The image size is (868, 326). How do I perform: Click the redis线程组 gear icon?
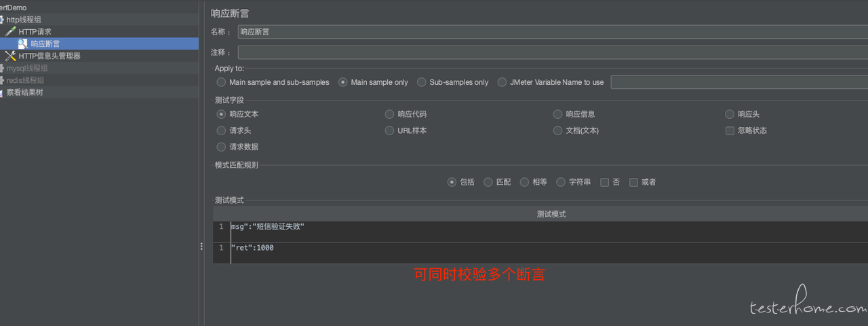(1, 80)
